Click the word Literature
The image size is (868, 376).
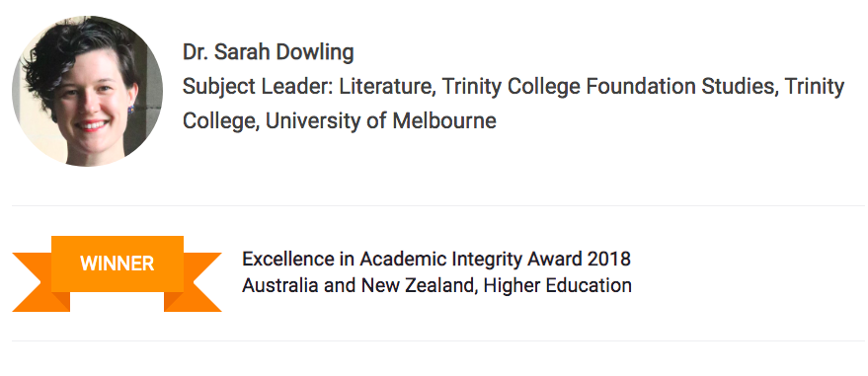[x=387, y=86]
